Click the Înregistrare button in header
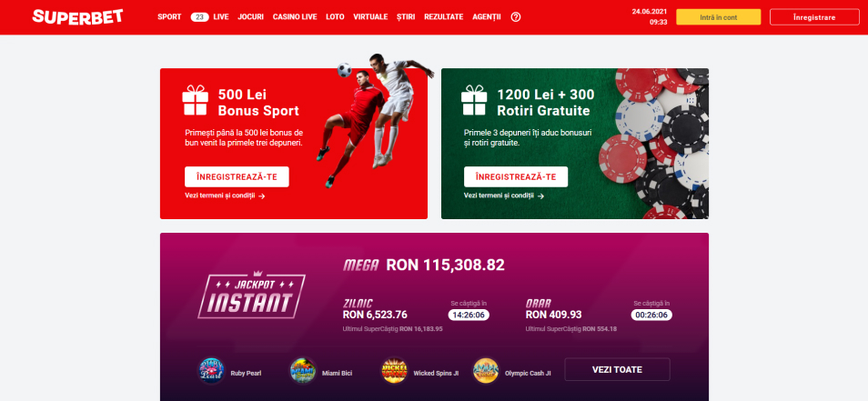868x401 pixels. (814, 17)
